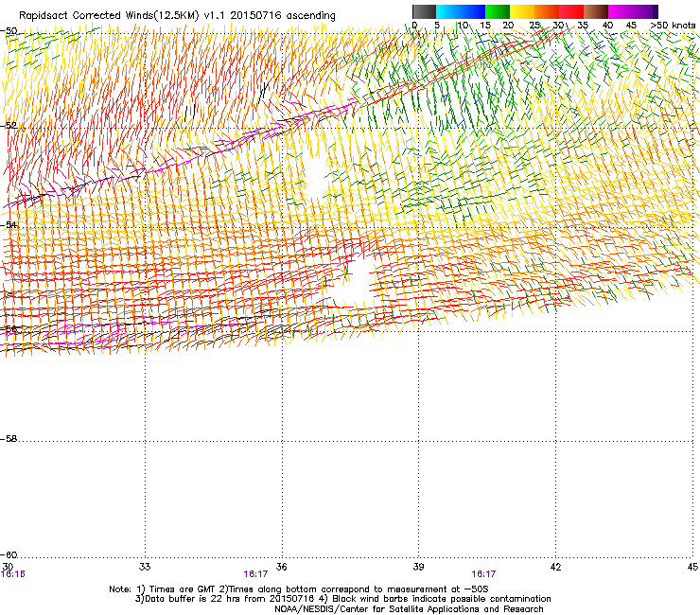The width and height of the screenshot is (700, 615).
Task: Click the '16:17' time label between 39 and 42
Action: pyautogui.click(x=483, y=574)
